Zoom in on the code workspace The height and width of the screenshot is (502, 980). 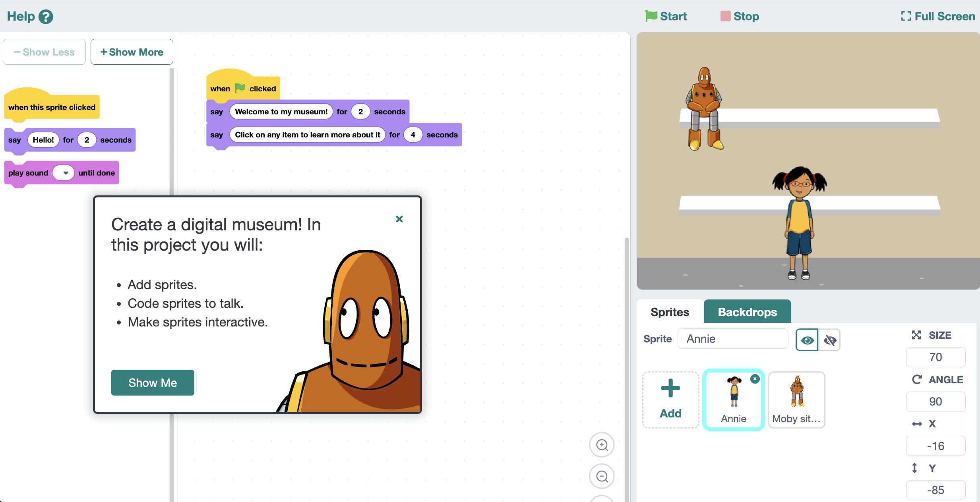(x=602, y=445)
